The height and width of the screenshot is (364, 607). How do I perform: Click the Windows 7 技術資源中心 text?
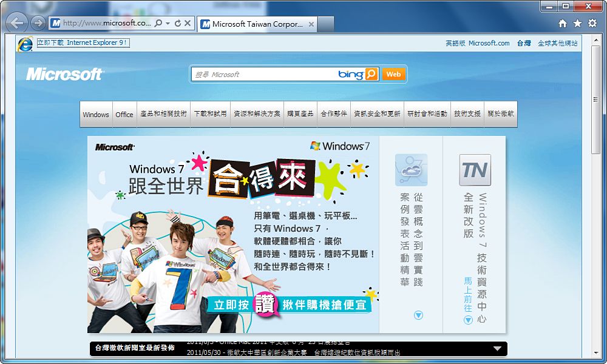482,258
